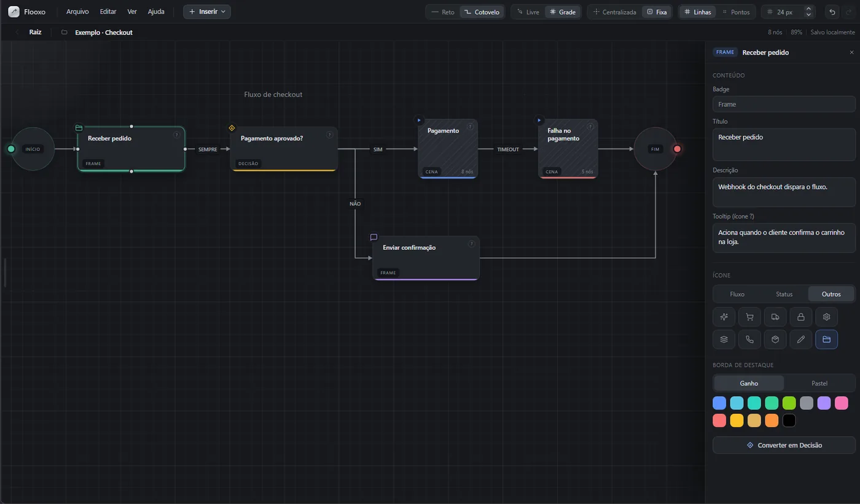Show the grid as Pontos
Screen dimensions: 860x504
click(736, 12)
